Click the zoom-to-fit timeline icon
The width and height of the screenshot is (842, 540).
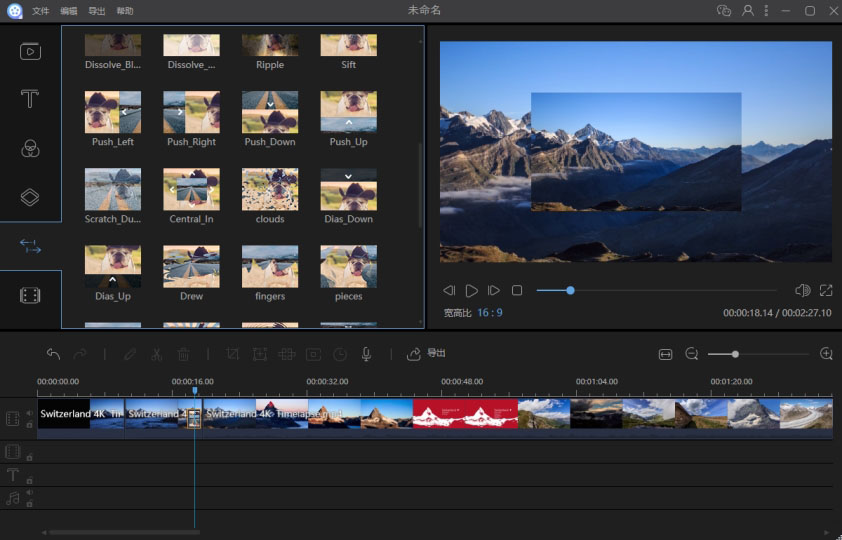tap(665, 354)
